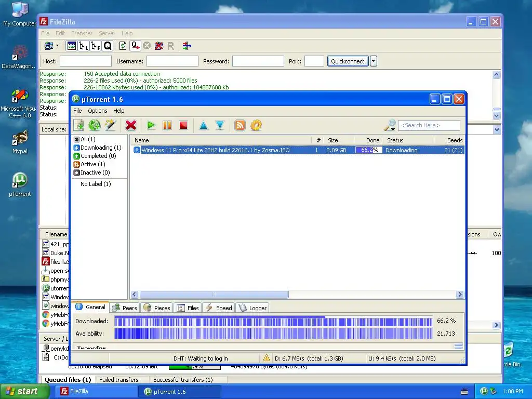This screenshot has width=532, height=399.
Task: Start the torrent with the green play icon
Action: click(151, 125)
